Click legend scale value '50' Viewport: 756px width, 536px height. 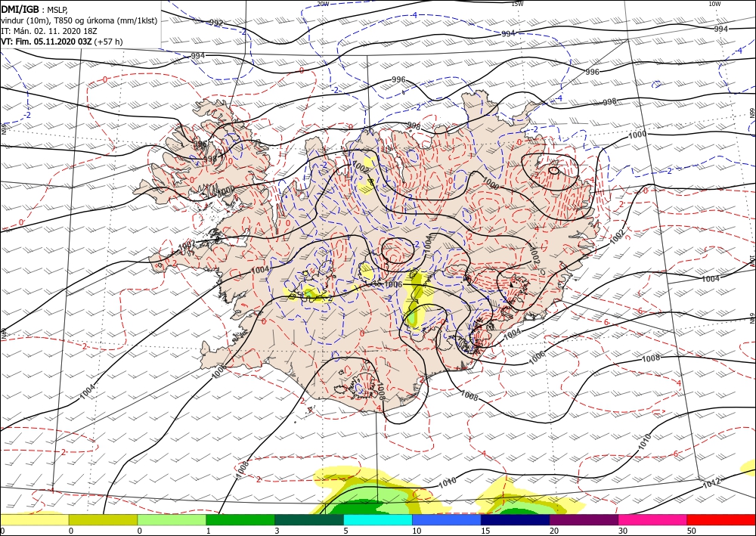tap(692, 531)
